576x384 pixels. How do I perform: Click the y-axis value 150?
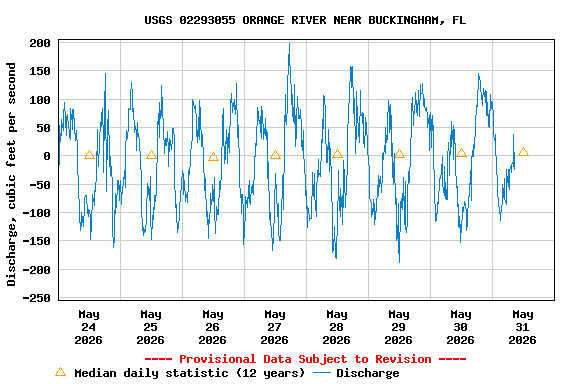pyautogui.click(x=40, y=71)
